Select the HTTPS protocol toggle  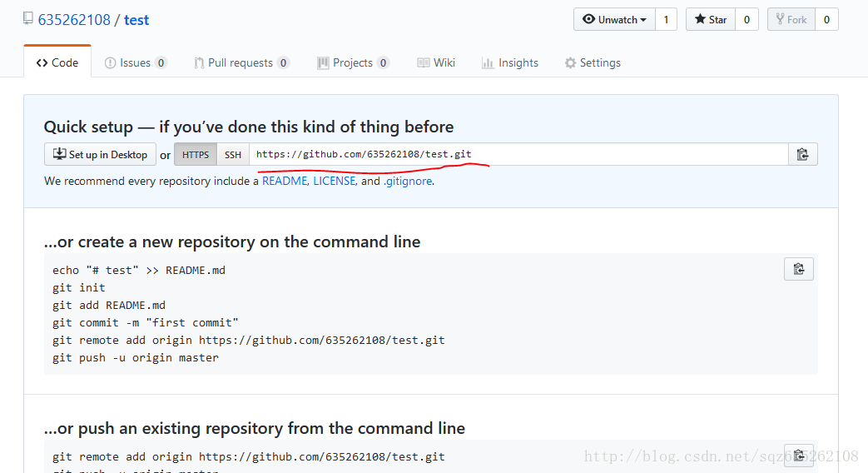(x=196, y=155)
